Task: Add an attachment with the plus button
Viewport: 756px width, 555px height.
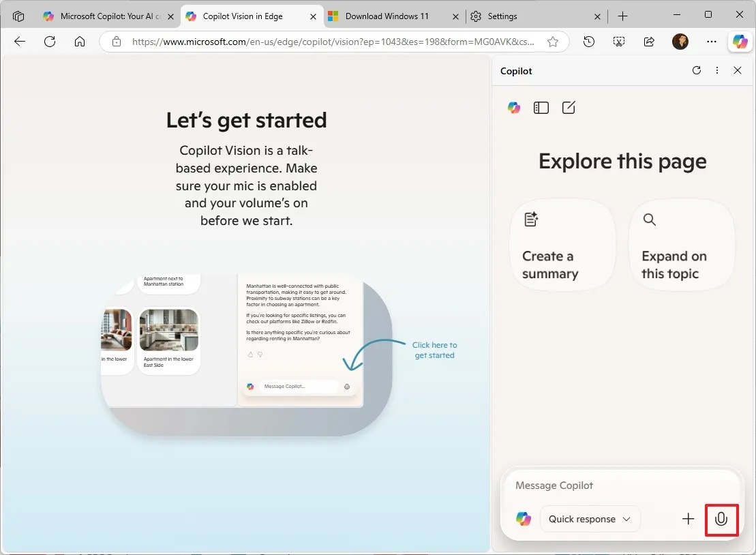Action: 688,519
